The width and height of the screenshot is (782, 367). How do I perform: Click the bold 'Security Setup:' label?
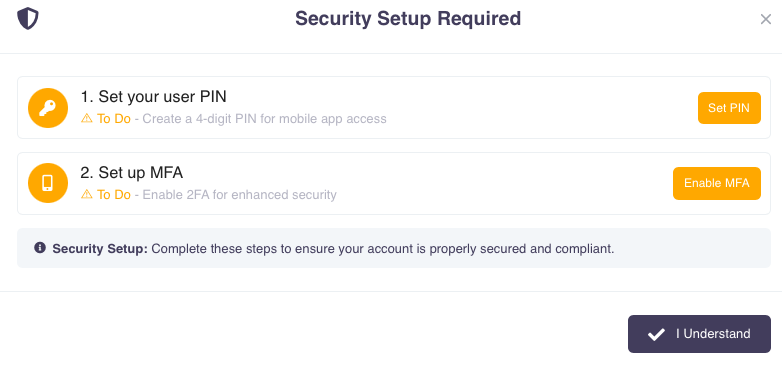point(100,248)
